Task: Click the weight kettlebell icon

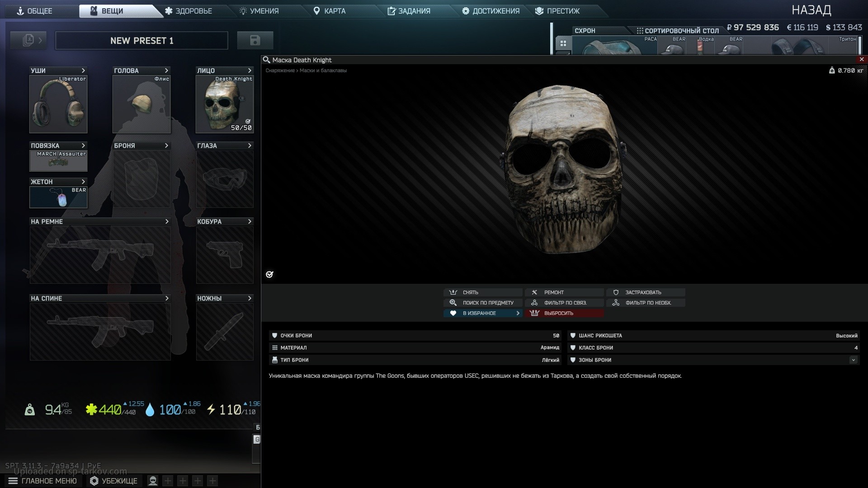Action: pos(30,409)
